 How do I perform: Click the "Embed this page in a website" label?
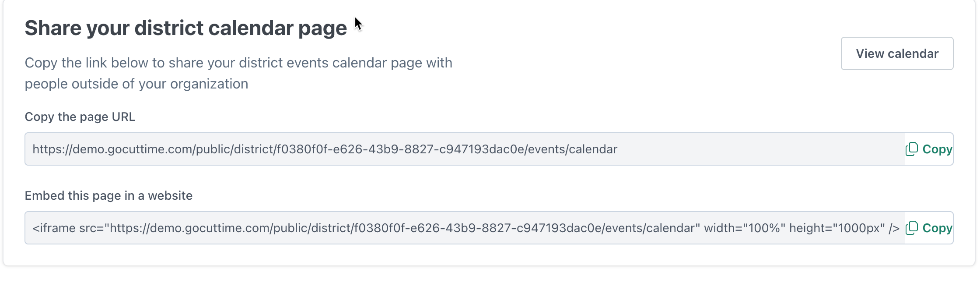click(108, 196)
